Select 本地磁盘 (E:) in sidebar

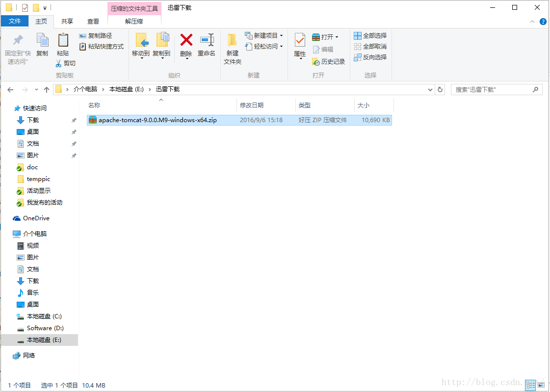click(x=39, y=340)
